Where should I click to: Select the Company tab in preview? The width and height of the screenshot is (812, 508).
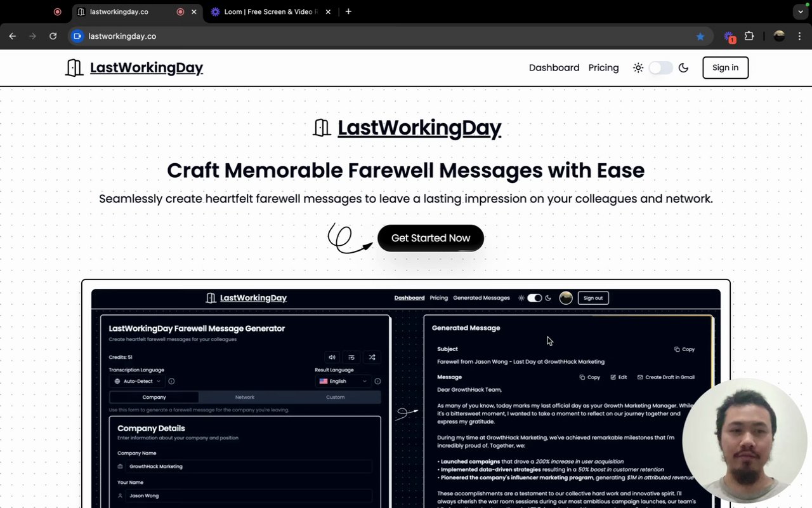[154, 397]
